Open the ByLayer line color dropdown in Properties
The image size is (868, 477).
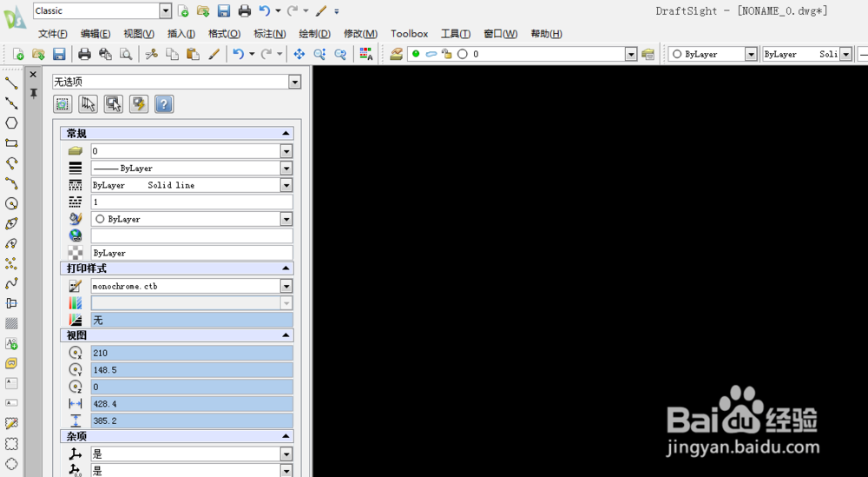point(286,220)
